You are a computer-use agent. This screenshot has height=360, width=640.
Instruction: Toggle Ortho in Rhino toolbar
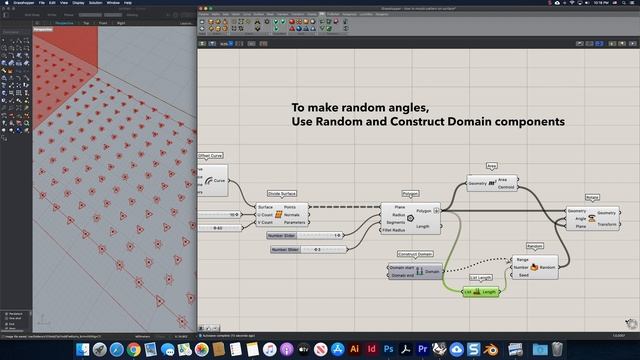(52, 15)
